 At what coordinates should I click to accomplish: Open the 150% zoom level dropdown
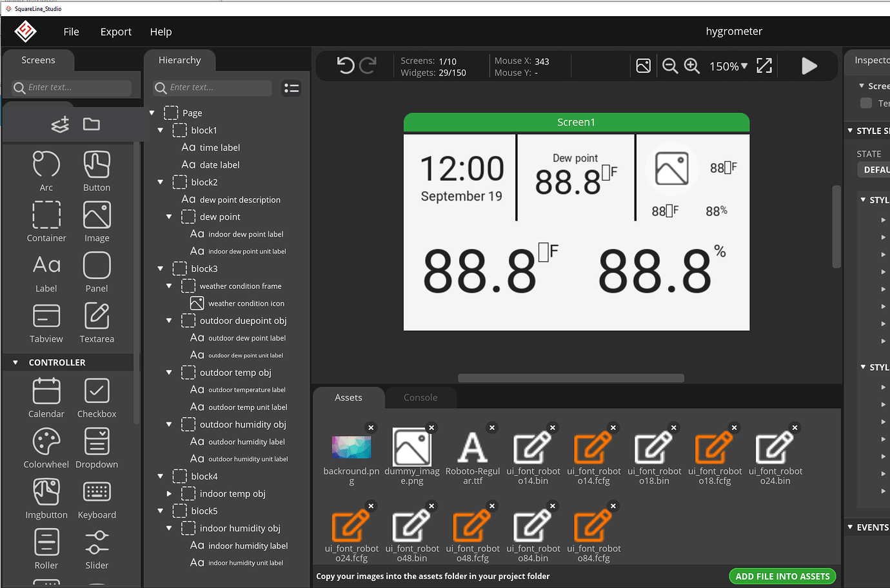click(x=728, y=65)
